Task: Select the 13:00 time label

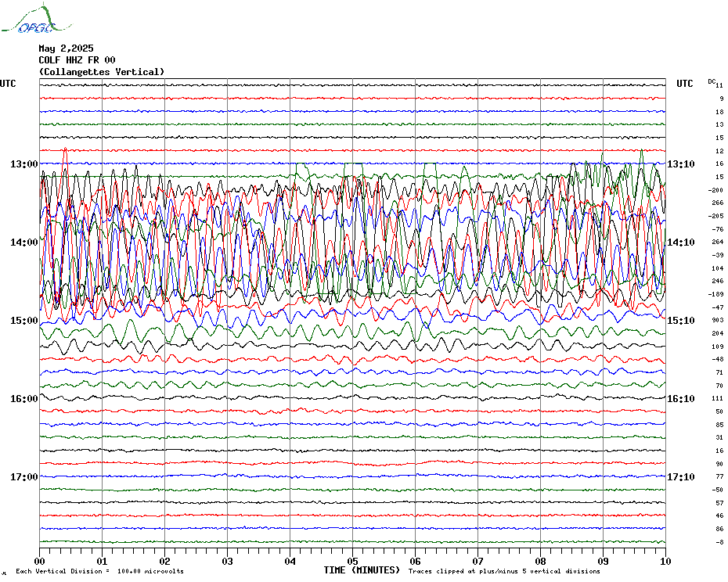Action: click(x=24, y=164)
